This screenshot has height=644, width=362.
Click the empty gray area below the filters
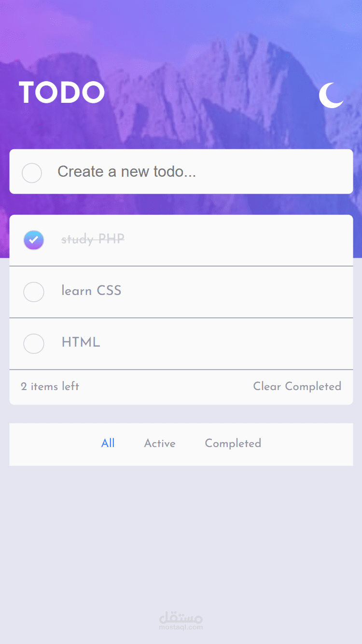pyautogui.click(x=181, y=531)
